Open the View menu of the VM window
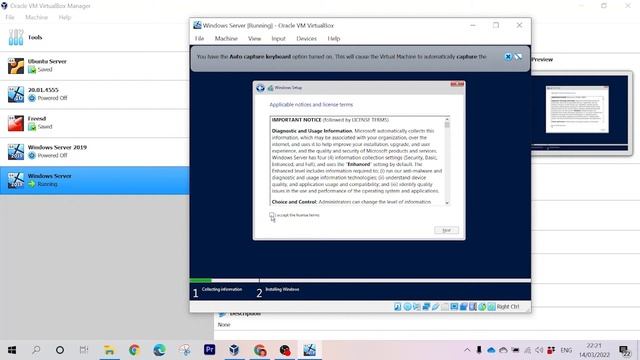The height and width of the screenshot is (360, 640). coord(254,38)
